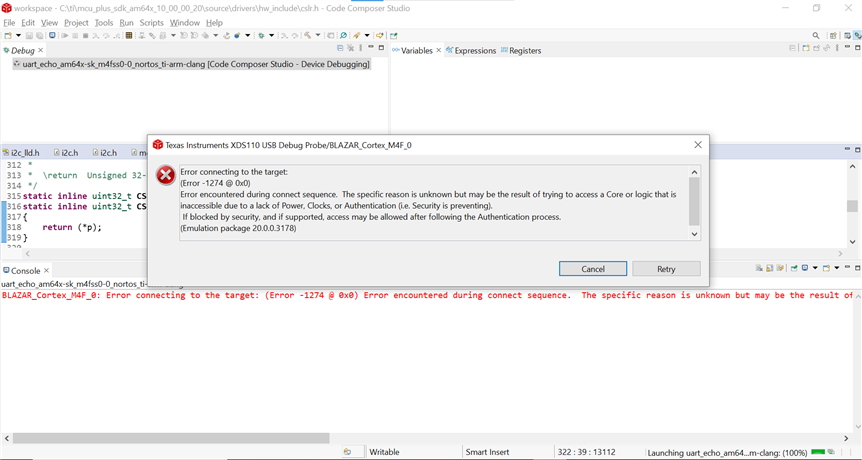Click the anchor-shaped toolbar icon

point(226,35)
